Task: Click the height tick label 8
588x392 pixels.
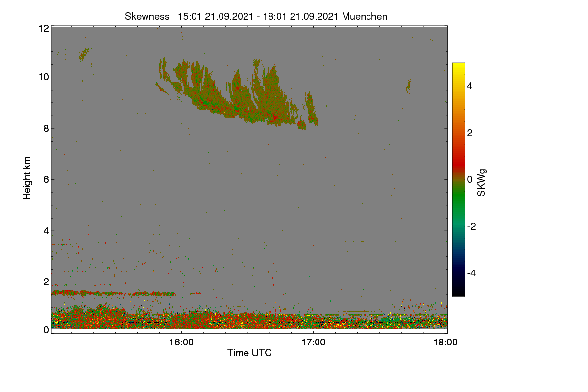Action: click(x=46, y=128)
